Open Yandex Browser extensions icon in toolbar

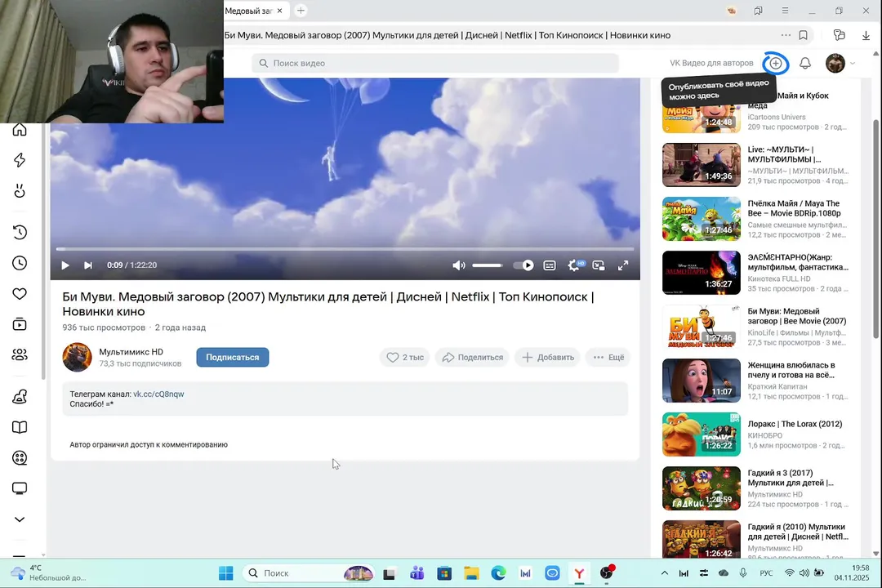[840, 35]
